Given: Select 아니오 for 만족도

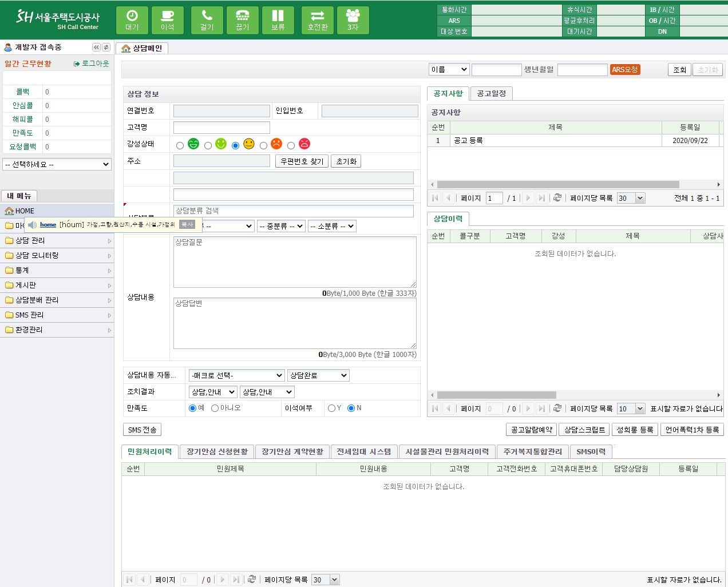Looking at the screenshot, I should pyautogui.click(x=215, y=408).
